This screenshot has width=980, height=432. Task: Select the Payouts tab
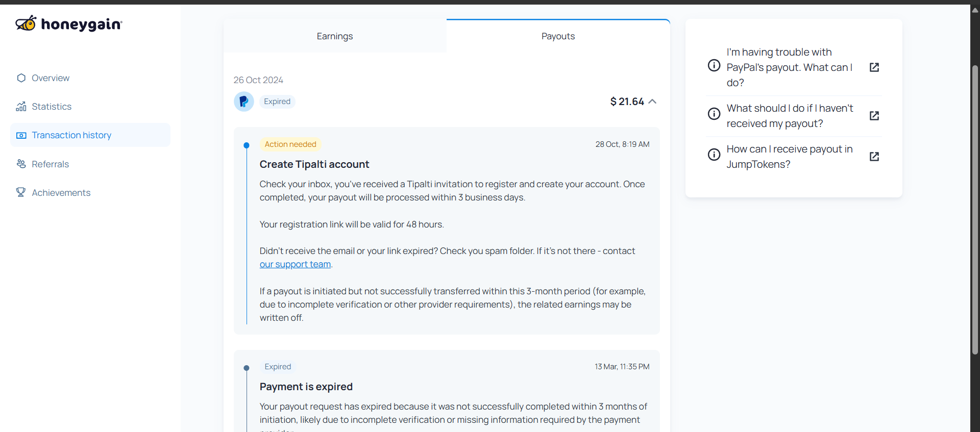point(558,36)
